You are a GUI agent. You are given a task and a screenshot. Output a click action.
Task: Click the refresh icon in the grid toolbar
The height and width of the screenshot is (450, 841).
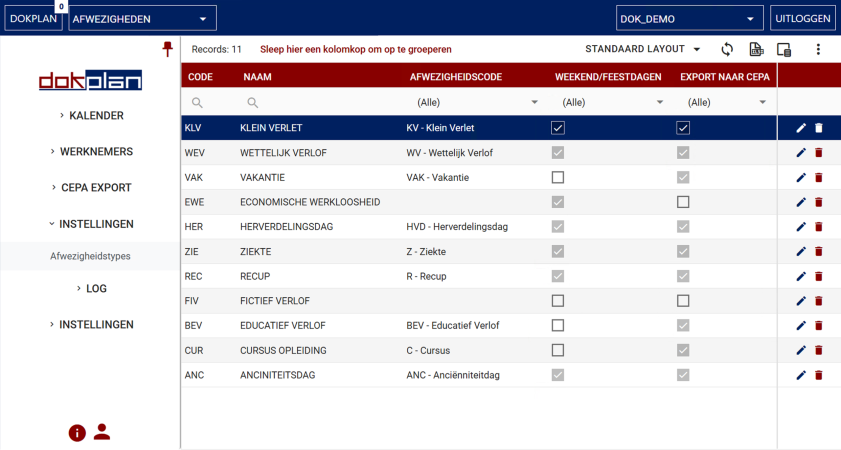(x=727, y=49)
